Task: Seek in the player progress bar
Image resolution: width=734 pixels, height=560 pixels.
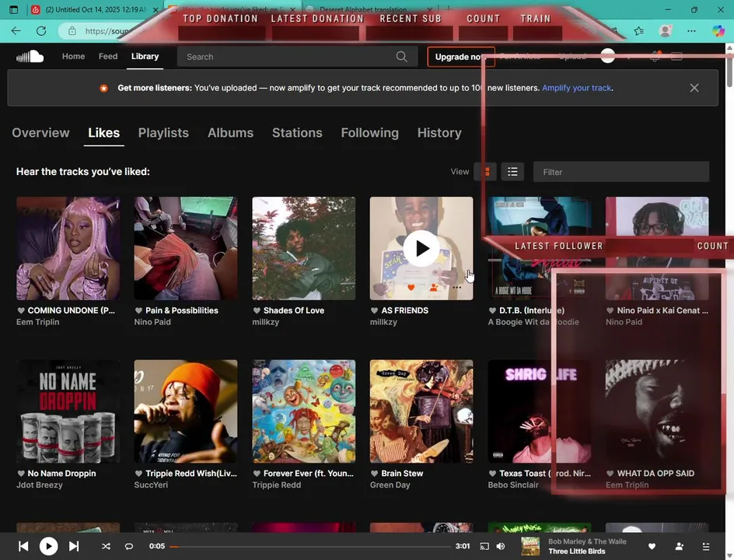Action: pyautogui.click(x=310, y=547)
